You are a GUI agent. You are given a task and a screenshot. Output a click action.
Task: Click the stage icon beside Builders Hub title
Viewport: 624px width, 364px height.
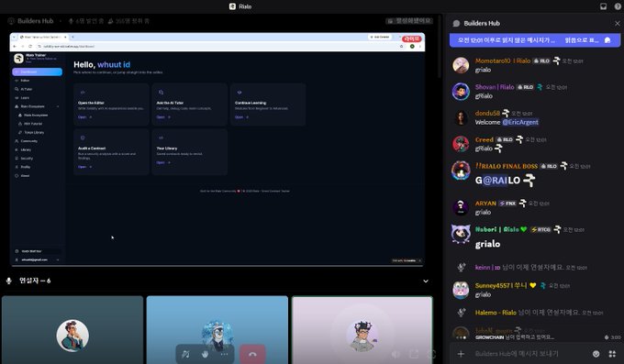[11, 21]
